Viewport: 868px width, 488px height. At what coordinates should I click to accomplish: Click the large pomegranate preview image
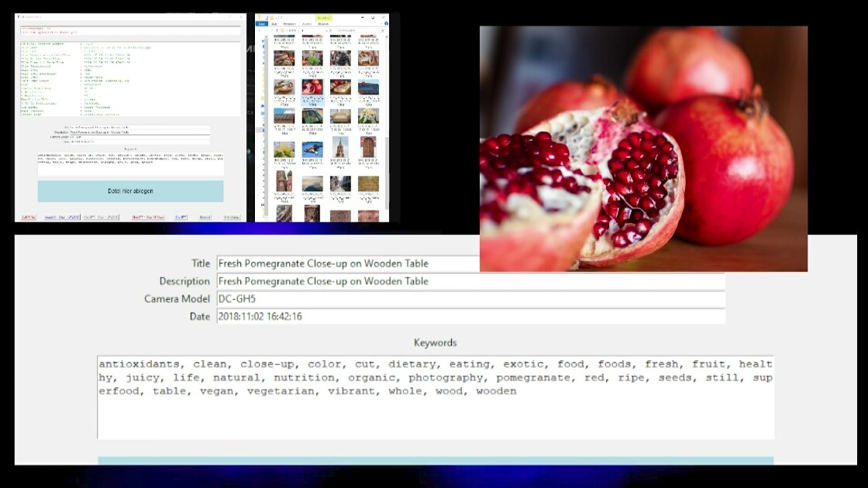click(643, 149)
